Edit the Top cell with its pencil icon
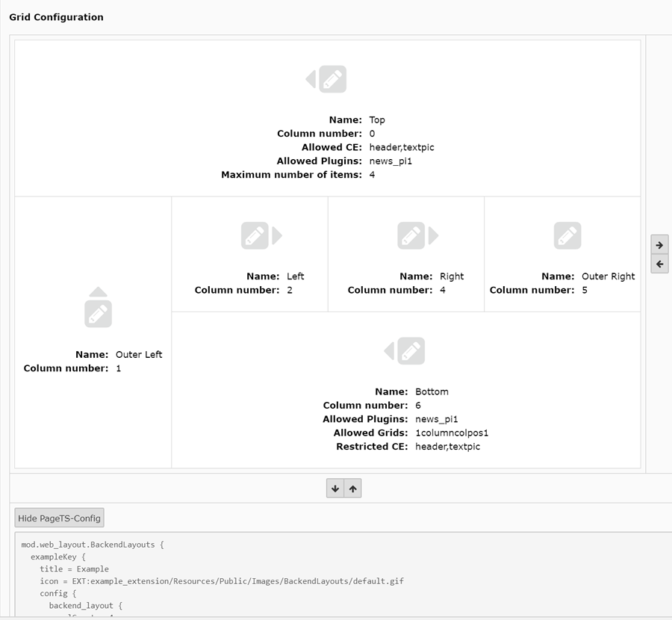 coord(333,79)
